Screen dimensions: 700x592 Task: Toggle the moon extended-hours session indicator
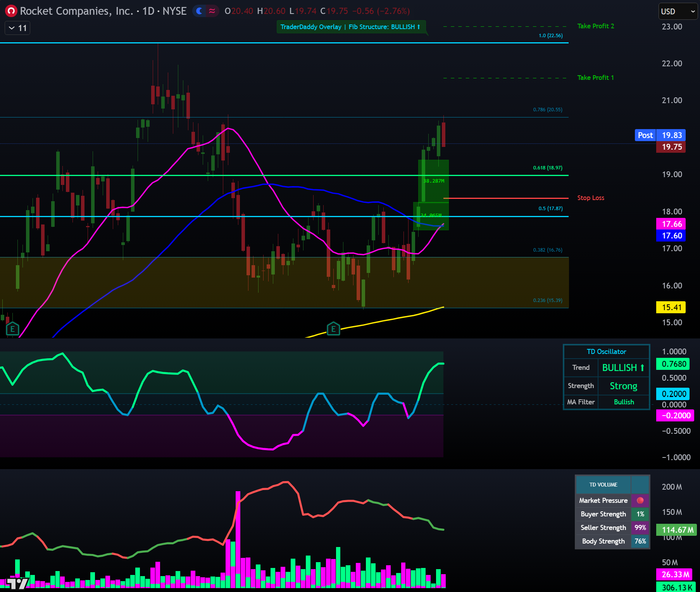coord(199,12)
